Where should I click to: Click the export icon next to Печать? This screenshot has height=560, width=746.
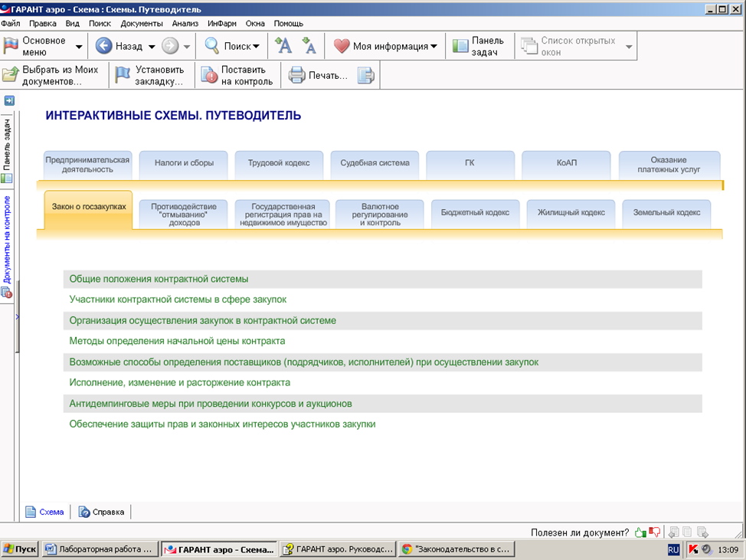click(366, 75)
